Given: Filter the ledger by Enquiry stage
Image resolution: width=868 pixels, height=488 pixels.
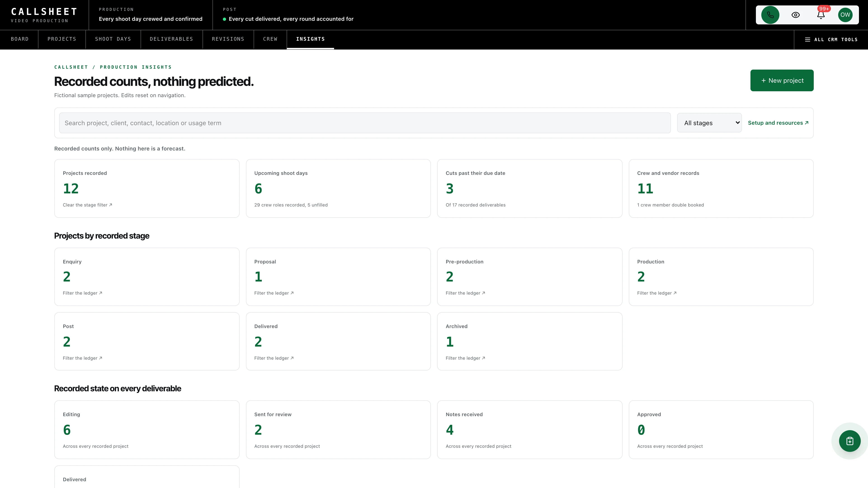Looking at the screenshot, I should [x=82, y=293].
